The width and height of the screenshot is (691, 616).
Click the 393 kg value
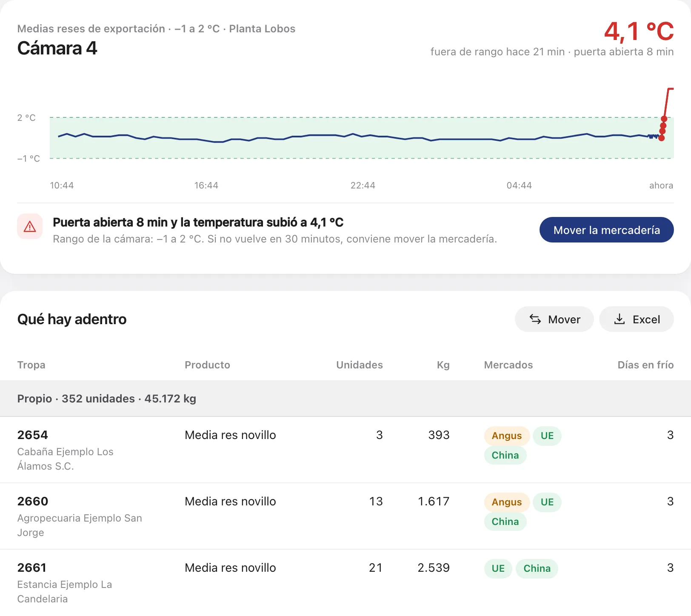[439, 435]
